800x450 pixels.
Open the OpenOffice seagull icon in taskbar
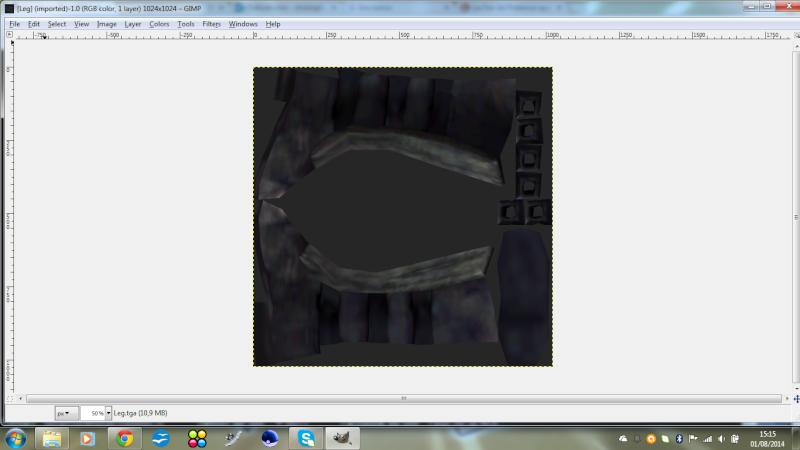pos(161,438)
